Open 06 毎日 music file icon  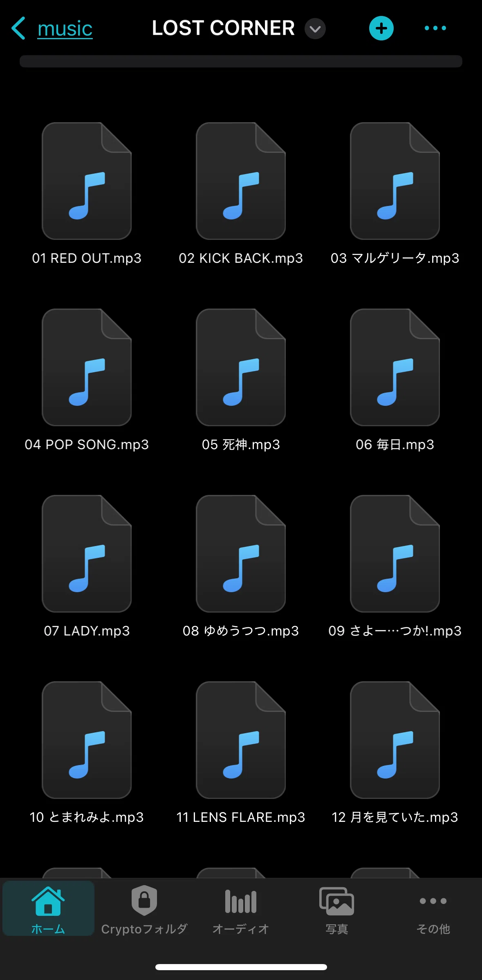click(x=395, y=367)
